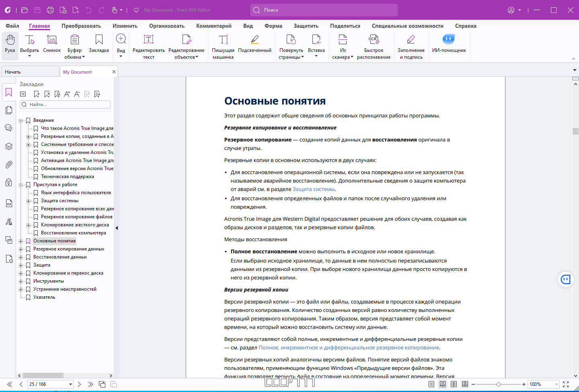Follow the Защита системы link
579x392 pixels.
[x=314, y=189]
